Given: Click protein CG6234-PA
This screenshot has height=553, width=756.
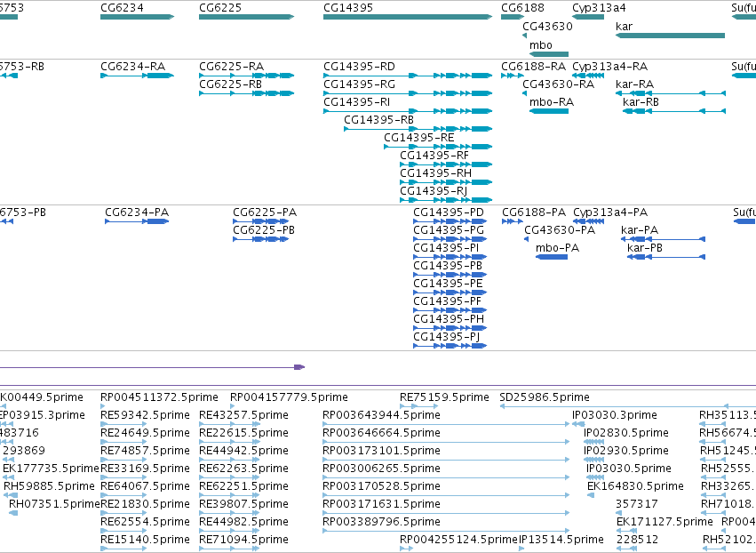Looking at the screenshot, I should point(137,212).
